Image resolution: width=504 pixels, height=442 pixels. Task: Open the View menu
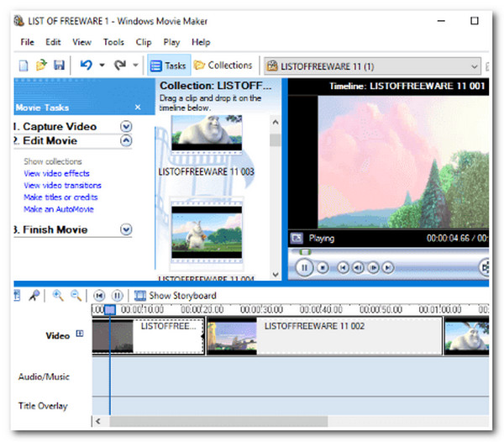(81, 42)
